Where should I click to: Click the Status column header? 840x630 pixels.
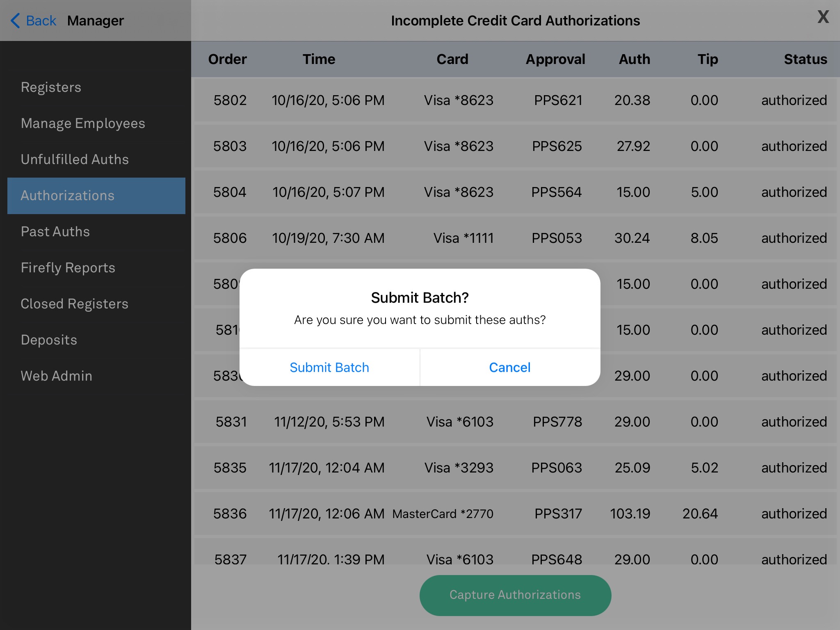pos(806,59)
